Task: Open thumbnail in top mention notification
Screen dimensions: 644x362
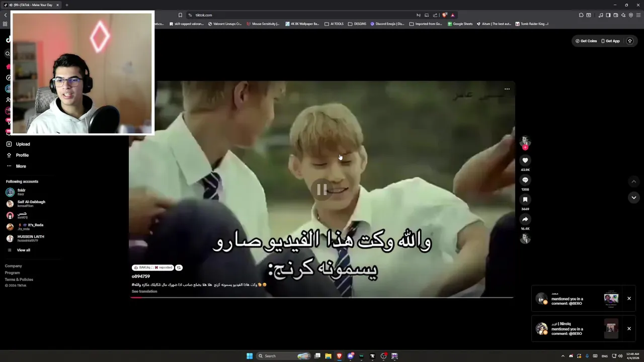Action: [x=611, y=298]
